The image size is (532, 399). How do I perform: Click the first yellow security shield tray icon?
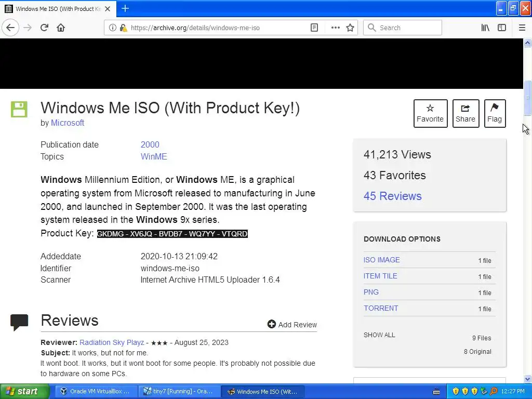pyautogui.click(x=456, y=391)
